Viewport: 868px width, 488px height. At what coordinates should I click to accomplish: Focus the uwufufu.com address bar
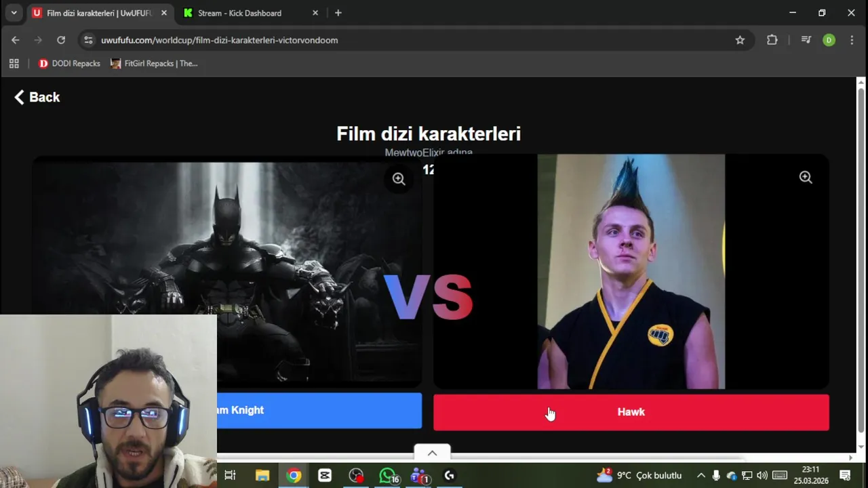pyautogui.click(x=407, y=40)
